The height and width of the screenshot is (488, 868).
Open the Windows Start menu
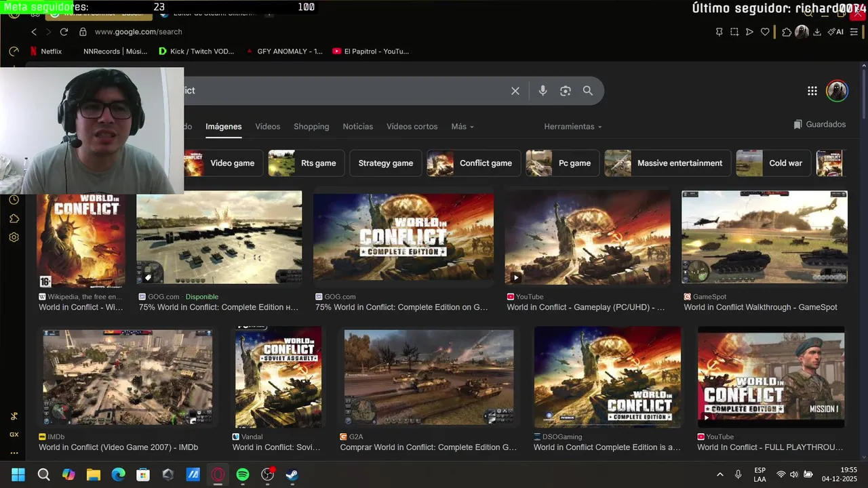(x=18, y=474)
